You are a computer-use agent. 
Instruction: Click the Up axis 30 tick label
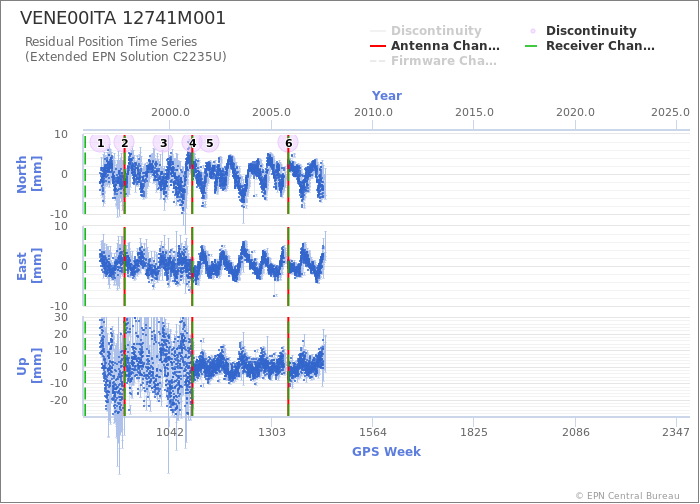pos(61,317)
